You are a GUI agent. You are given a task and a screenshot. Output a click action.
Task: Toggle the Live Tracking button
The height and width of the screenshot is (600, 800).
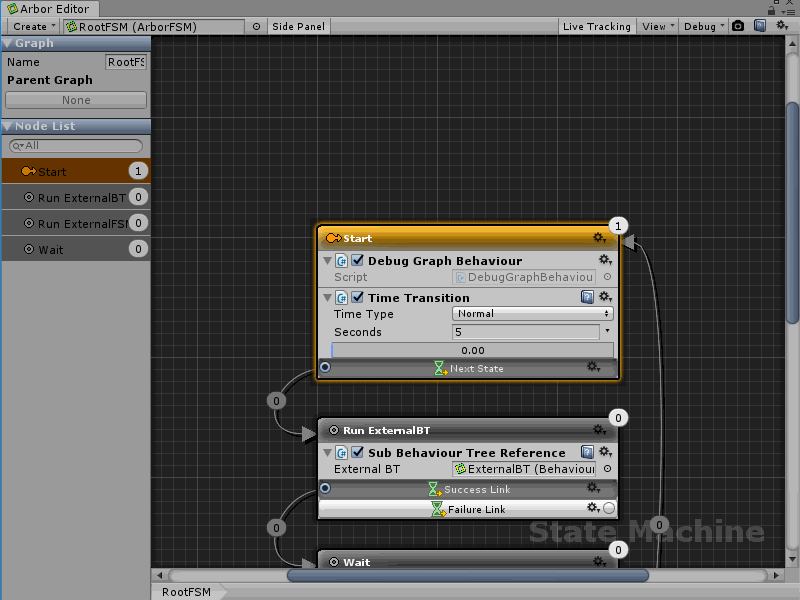(597, 26)
